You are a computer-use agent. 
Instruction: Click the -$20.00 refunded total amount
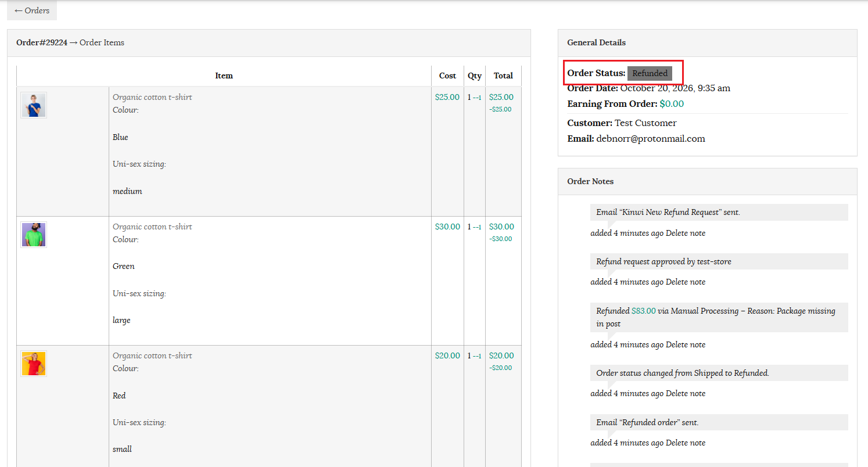click(x=500, y=368)
